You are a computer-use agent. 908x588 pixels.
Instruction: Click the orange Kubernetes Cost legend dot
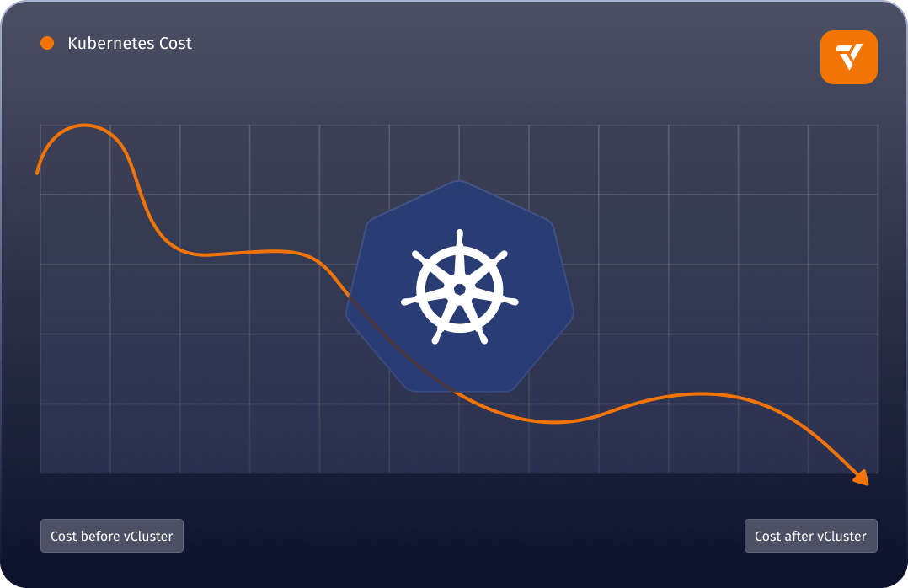(47, 43)
